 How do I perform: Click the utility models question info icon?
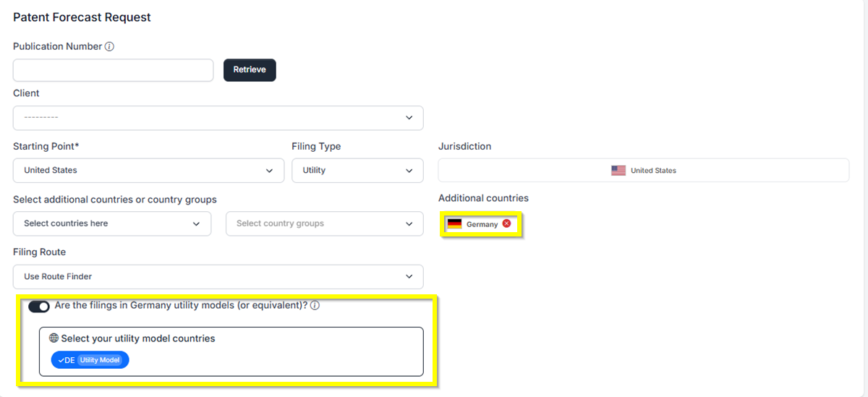315,305
